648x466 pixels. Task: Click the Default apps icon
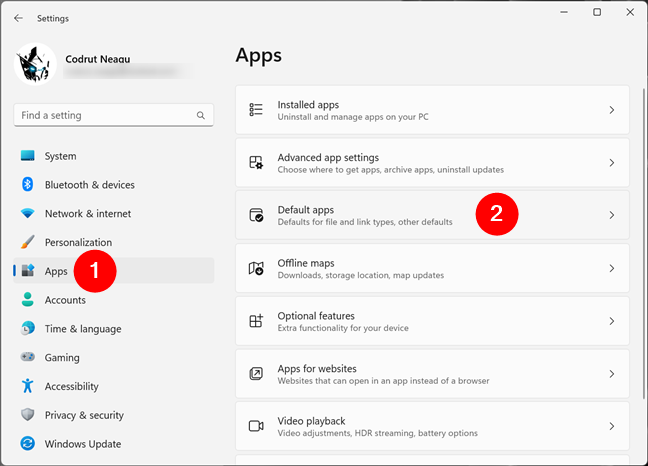(x=256, y=215)
